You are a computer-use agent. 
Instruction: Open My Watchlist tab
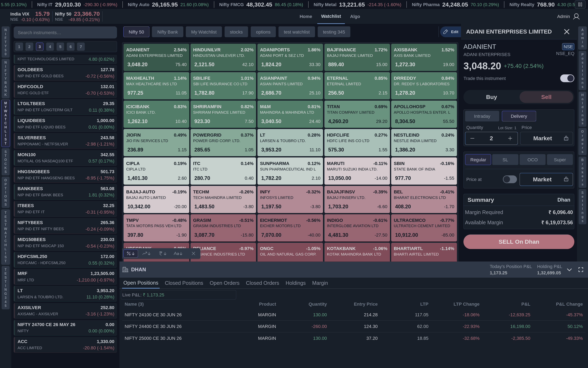point(204,32)
